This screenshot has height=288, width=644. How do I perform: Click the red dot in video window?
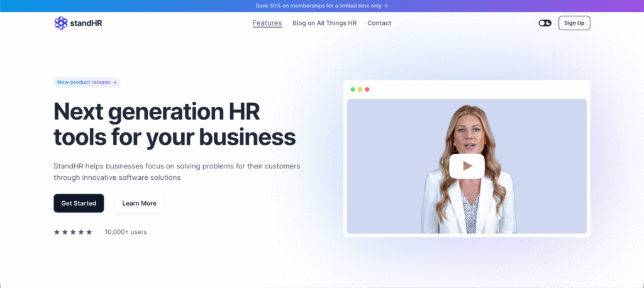click(x=367, y=89)
